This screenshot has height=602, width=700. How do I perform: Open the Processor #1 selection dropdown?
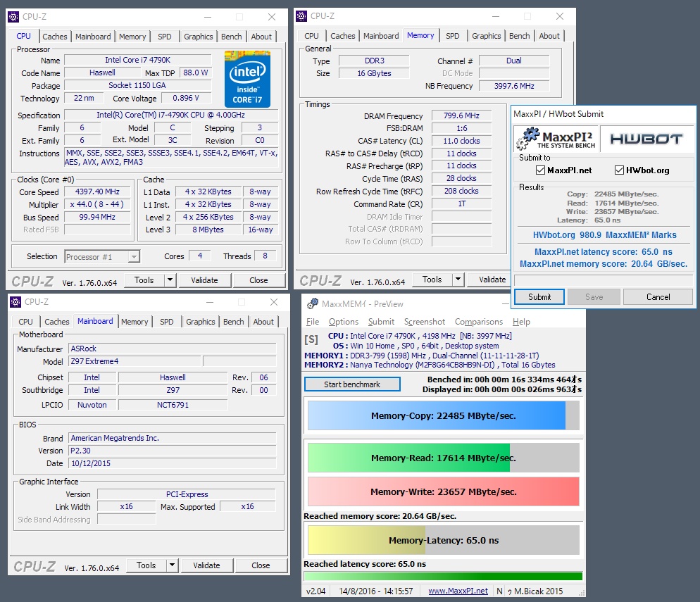tap(102, 256)
